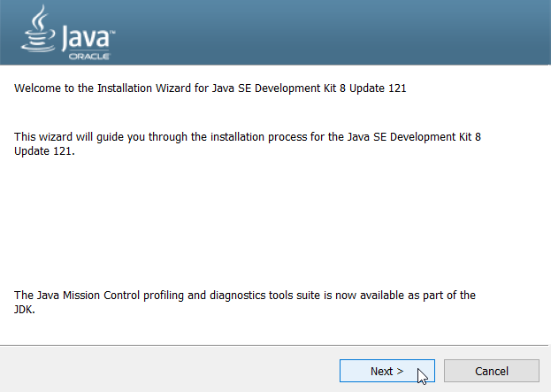Click the Welcome to the Installation Wizard heading
Screen dimensions: 551x392
click(x=210, y=88)
